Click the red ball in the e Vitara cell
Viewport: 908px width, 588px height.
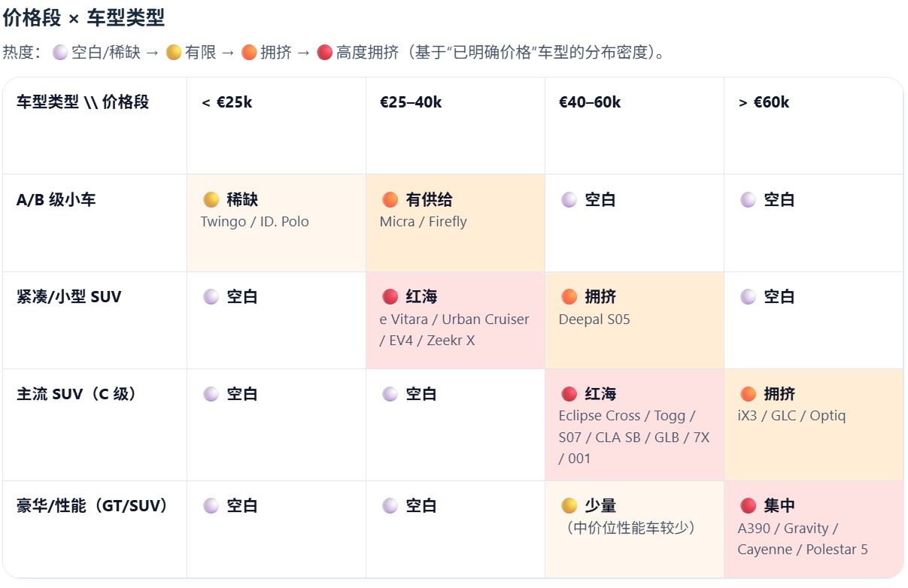pyautogui.click(x=390, y=296)
